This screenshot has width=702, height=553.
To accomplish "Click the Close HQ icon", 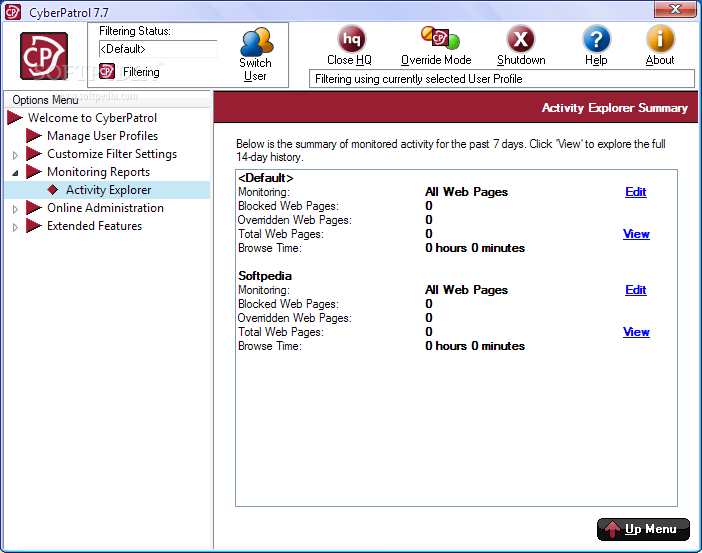I will click(x=351, y=39).
